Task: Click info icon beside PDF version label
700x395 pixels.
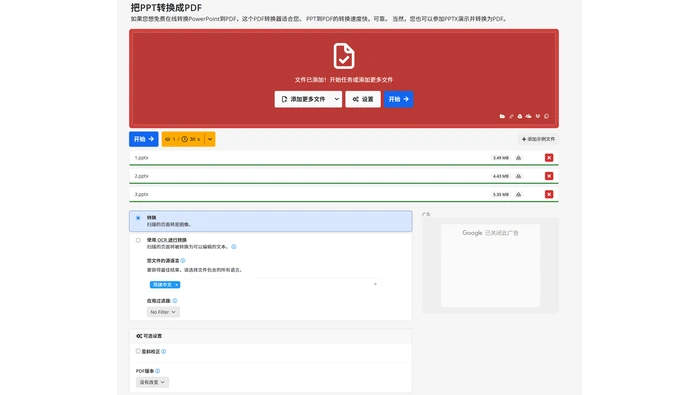Action: pyautogui.click(x=158, y=370)
